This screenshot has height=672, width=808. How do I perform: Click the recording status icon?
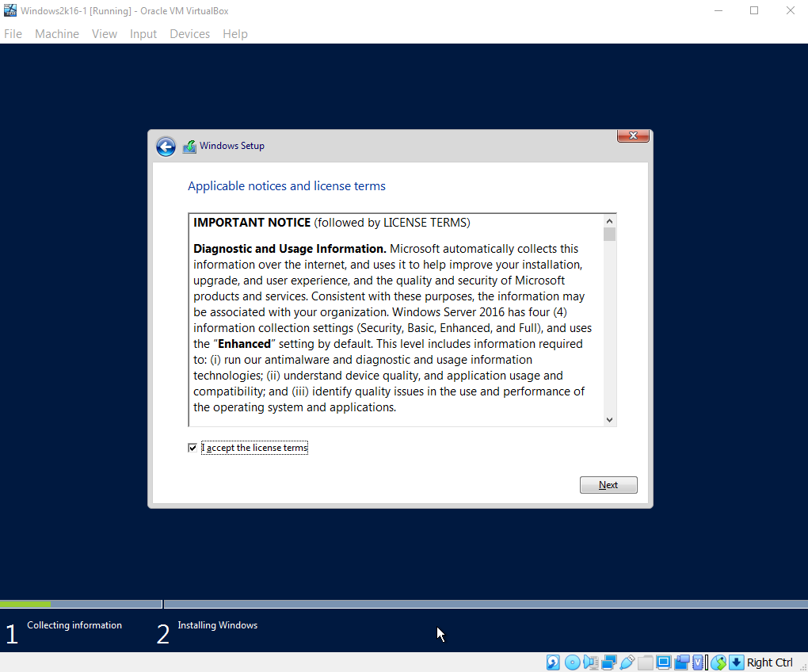681,662
